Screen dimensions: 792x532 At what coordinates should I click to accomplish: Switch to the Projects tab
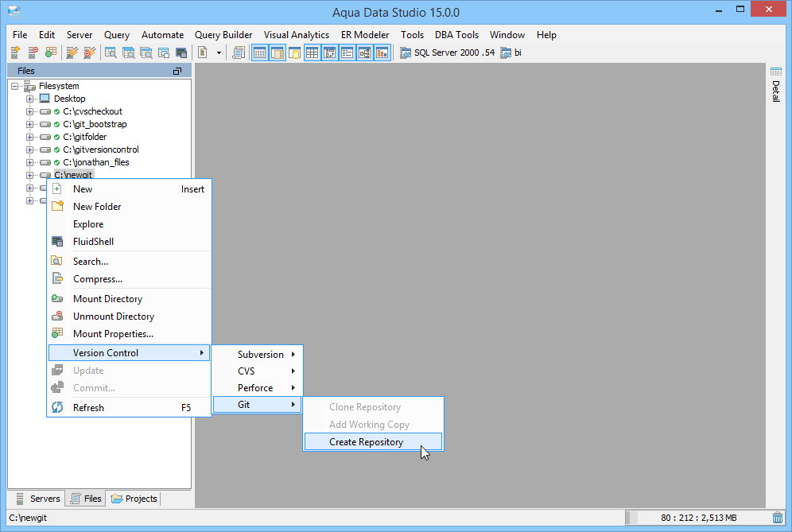click(x=134, y=499)
